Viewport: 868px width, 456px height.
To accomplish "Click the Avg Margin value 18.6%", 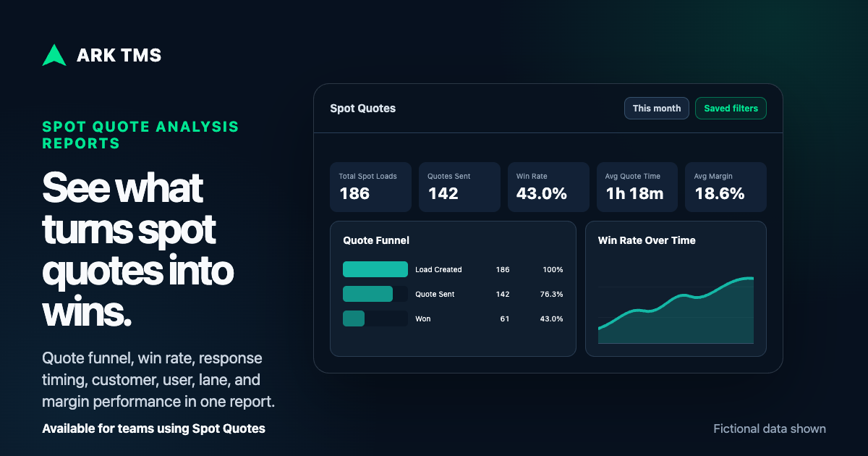I will 720,193.
